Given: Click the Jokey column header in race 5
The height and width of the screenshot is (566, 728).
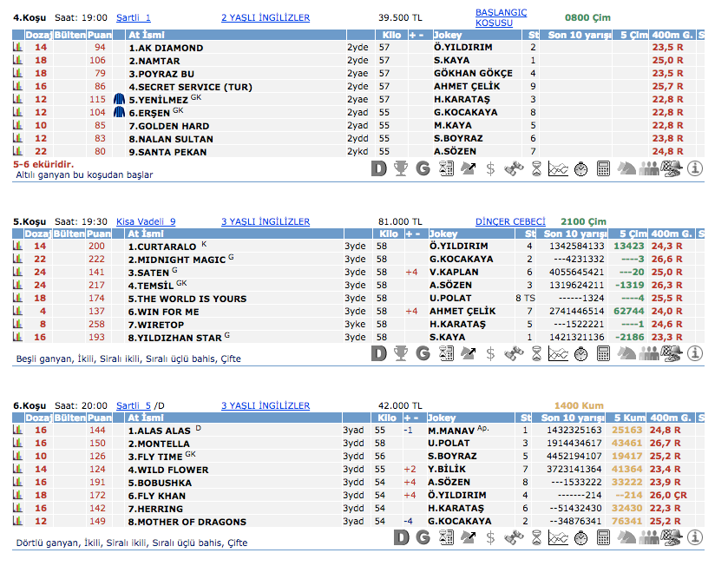Looking at the screenshot, I should 443,234.
